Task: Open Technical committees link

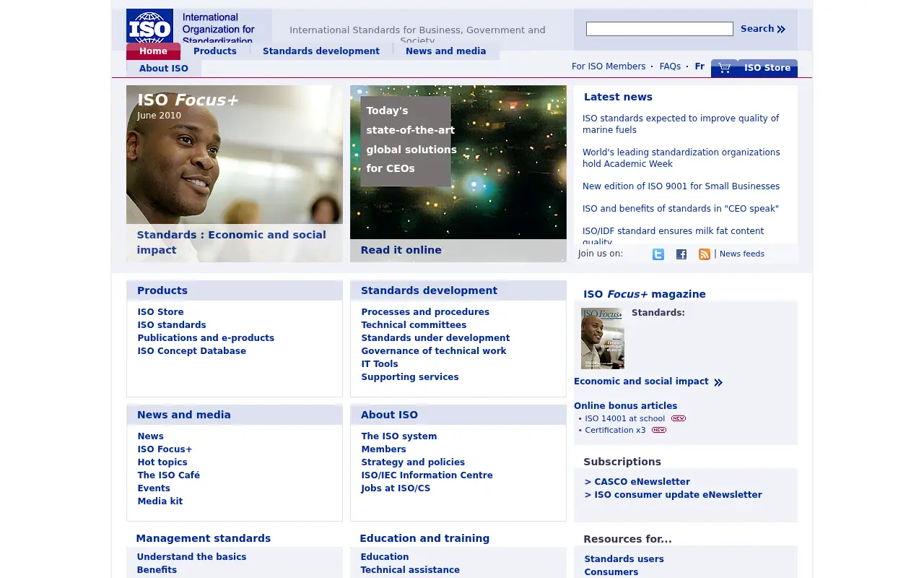Action: click(x=414, y=325)
